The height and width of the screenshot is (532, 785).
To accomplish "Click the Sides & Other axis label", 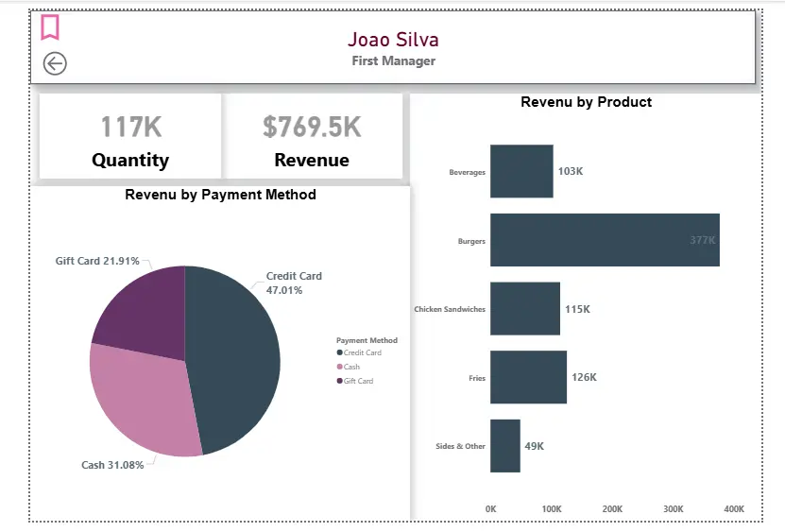I will [x=460, y=446].
